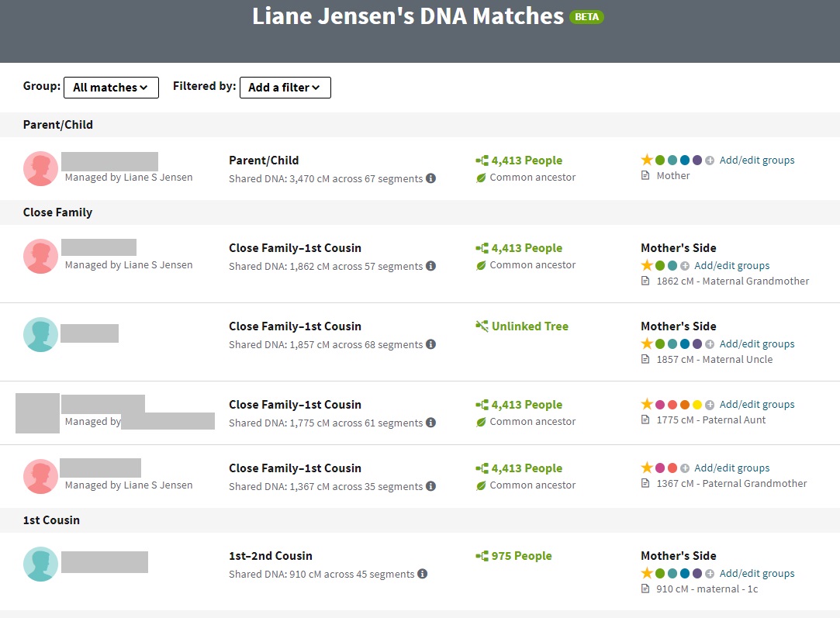Click the red group color dot on the Paternal Aunt row
The image size is (840, 618).
(x=673, y=404)
